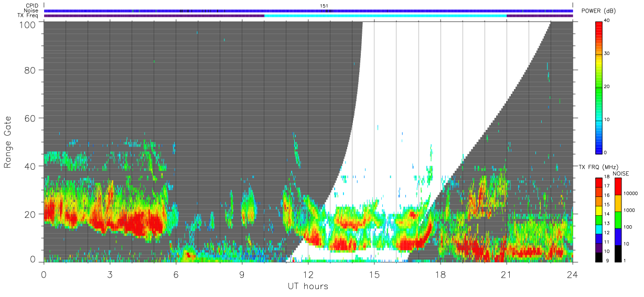The width and height of the screenshot is (644, 297).
Task: Pick the blue NOISE swatch between 10 and 100
Action: tap(618, 237)
